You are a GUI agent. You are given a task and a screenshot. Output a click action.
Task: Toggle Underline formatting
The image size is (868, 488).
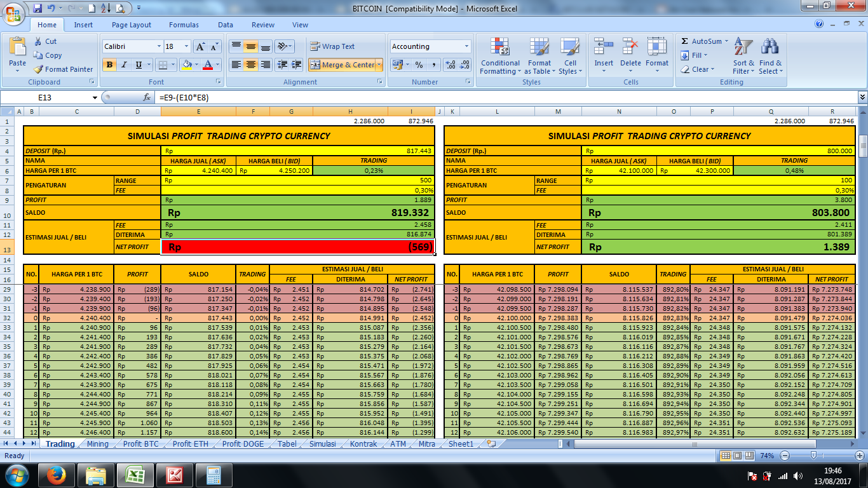[x=137, y=65]
